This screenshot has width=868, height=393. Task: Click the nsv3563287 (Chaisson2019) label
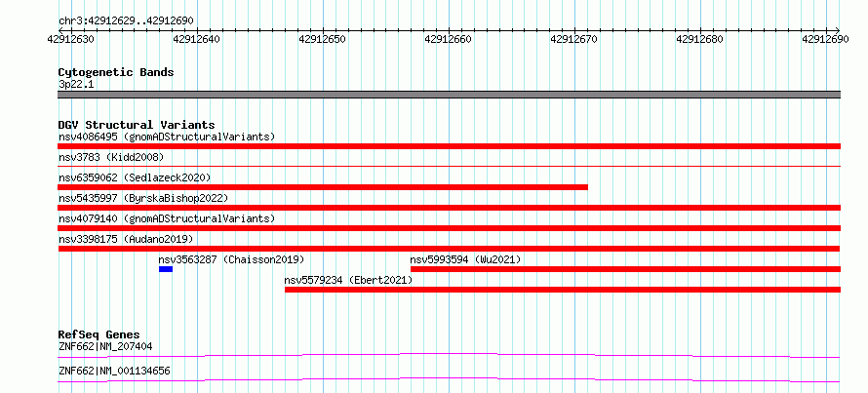[x=231, y=259]
